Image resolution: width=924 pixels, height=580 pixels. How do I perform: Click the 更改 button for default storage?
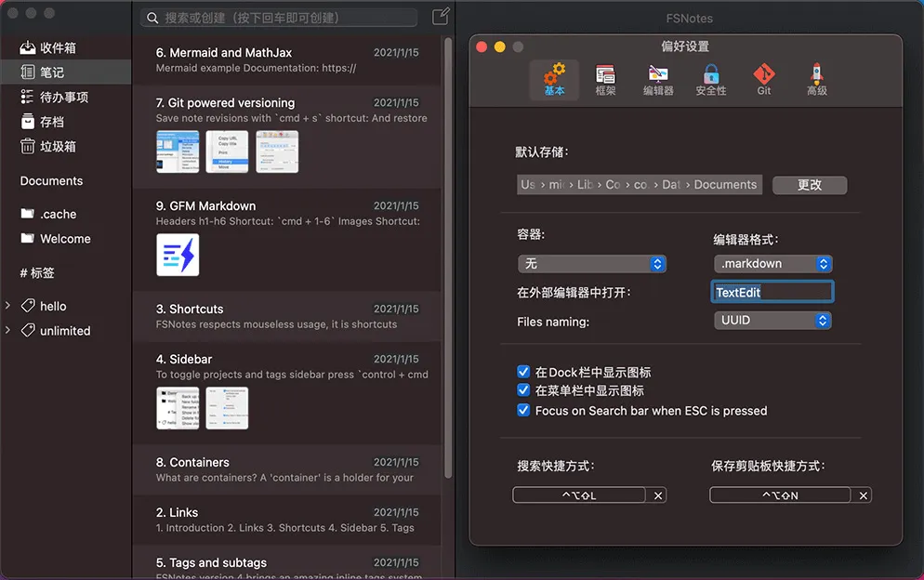[x=810, y=185]
